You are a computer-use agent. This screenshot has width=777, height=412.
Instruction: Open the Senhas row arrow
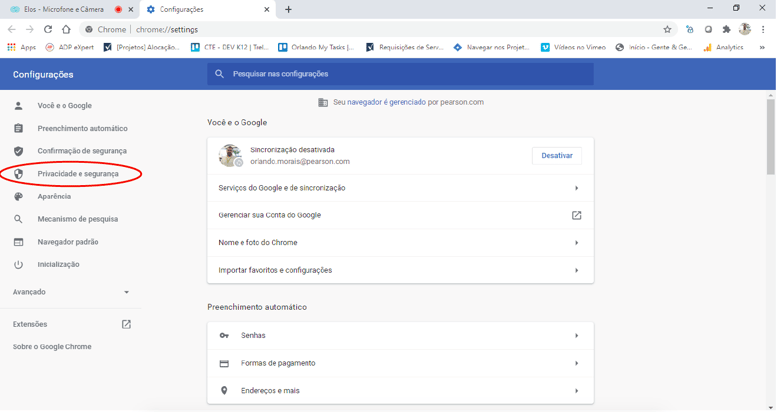pyautogui.click(x=576, y=336)
